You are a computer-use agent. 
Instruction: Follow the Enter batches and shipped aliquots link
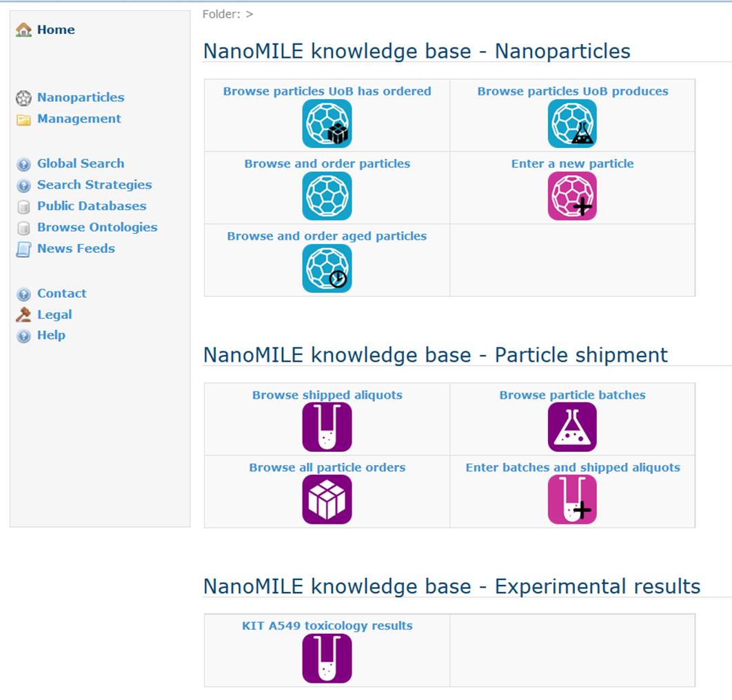[572, 467]
